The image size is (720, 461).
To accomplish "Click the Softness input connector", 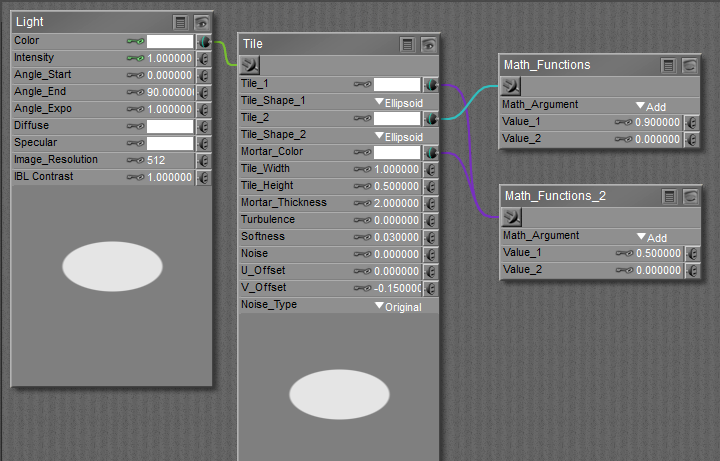I will (x=431, y=238).
